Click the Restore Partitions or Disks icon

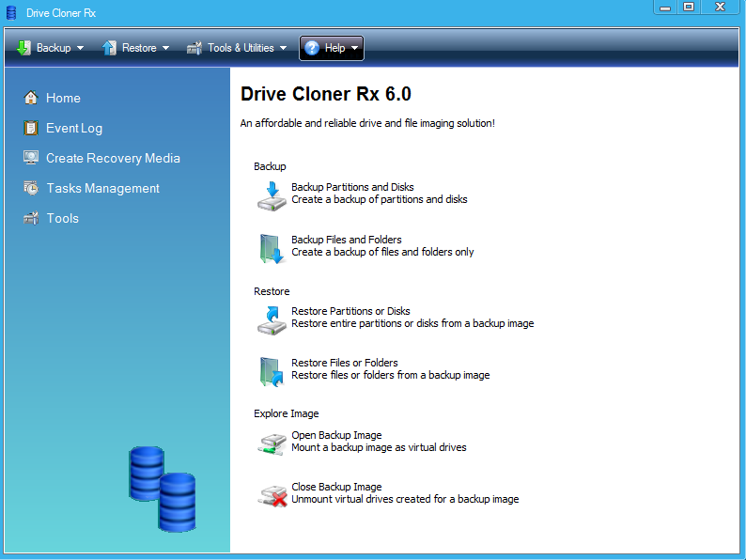point(271,319)
